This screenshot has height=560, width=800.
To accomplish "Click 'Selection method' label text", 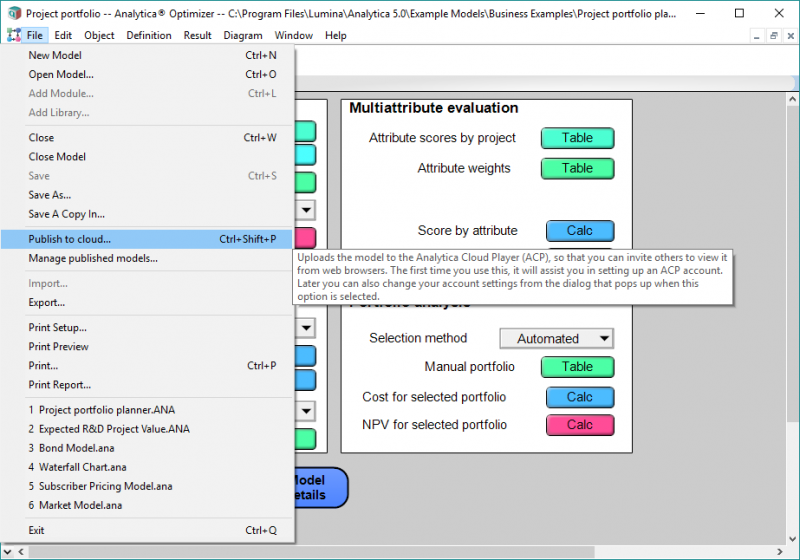I will (x=418, y=338).
